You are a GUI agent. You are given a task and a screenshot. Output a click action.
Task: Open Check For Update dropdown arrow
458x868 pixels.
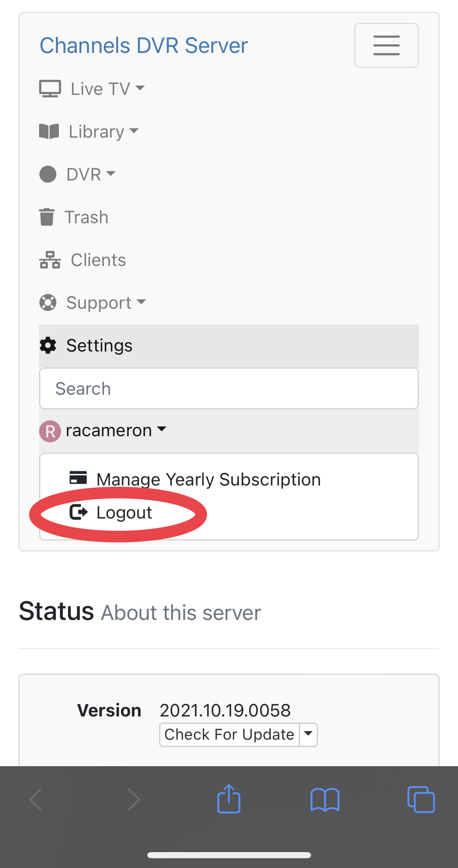(x=309, y=734)
